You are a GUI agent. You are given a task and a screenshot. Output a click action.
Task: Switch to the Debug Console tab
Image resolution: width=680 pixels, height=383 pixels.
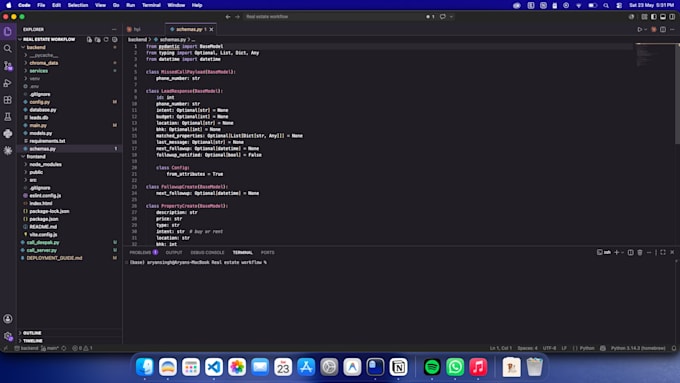207,252
